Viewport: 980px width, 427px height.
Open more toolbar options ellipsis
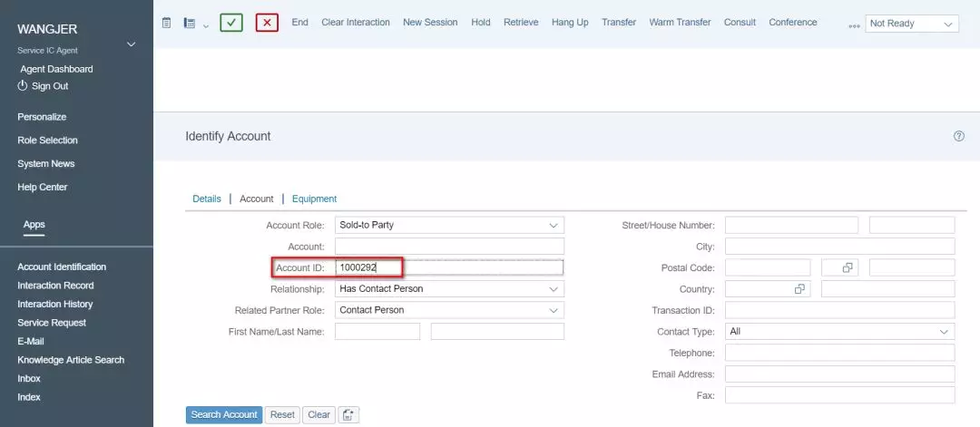855,26
